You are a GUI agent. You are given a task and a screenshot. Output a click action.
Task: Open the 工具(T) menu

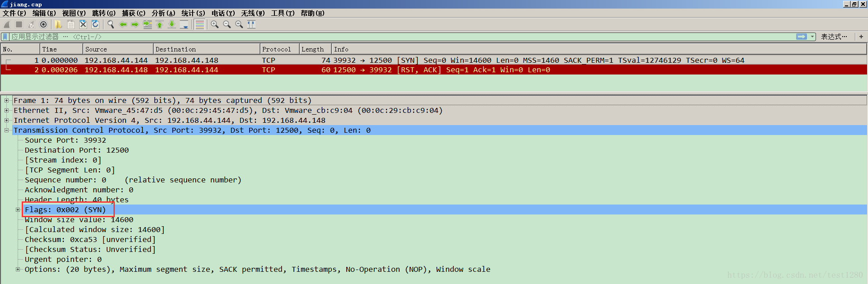(283, 13)
